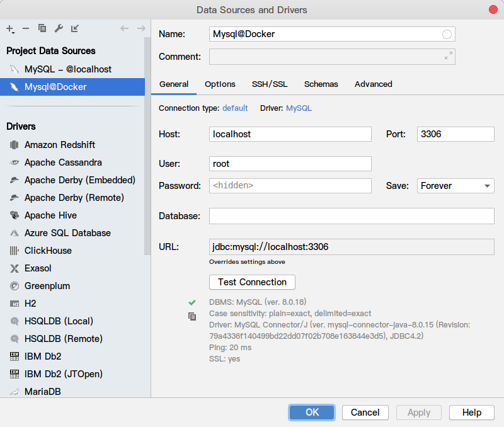Select IBM Db2 (JTOpen) driver
The image size is (504, 427).
(x=72, y=374)
